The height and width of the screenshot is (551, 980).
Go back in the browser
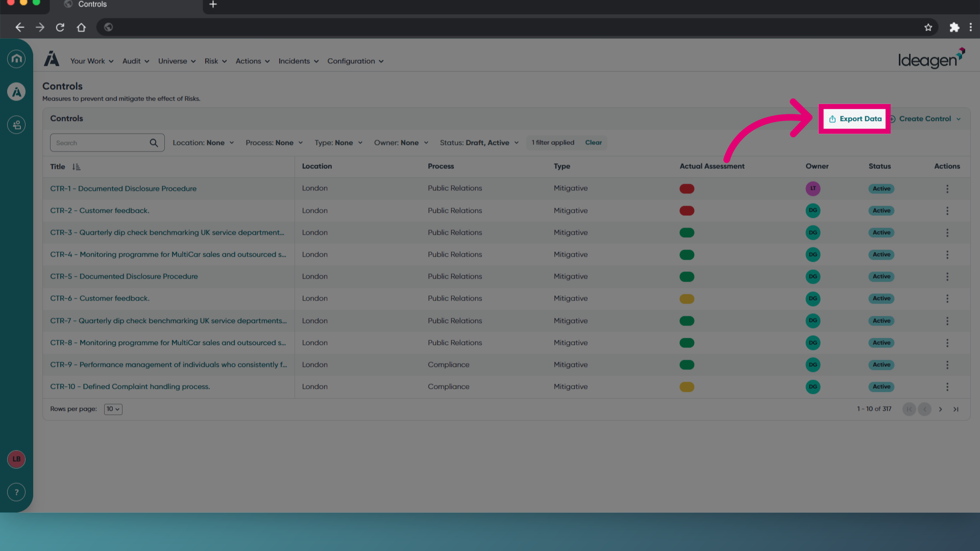coord(19,28)
